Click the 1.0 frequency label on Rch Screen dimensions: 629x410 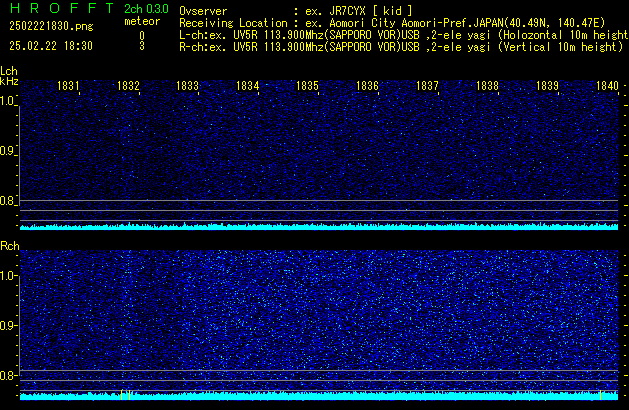click(7, 276)
